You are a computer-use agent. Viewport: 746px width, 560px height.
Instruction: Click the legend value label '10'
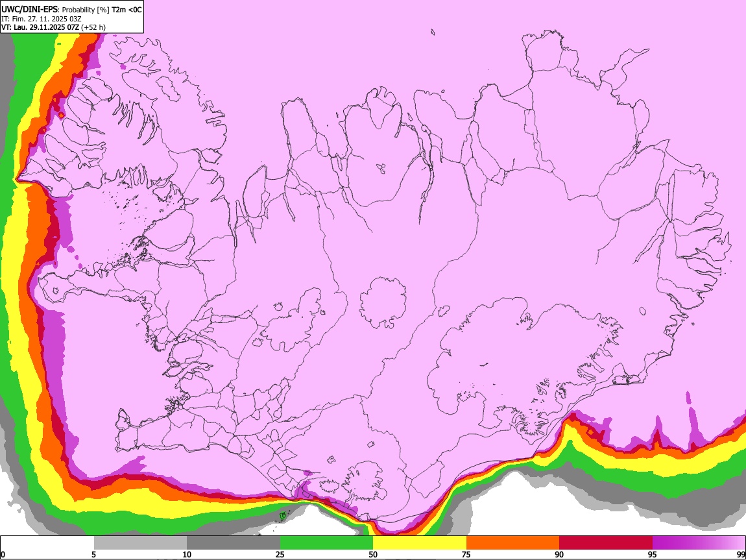click(x=187, y=554)
